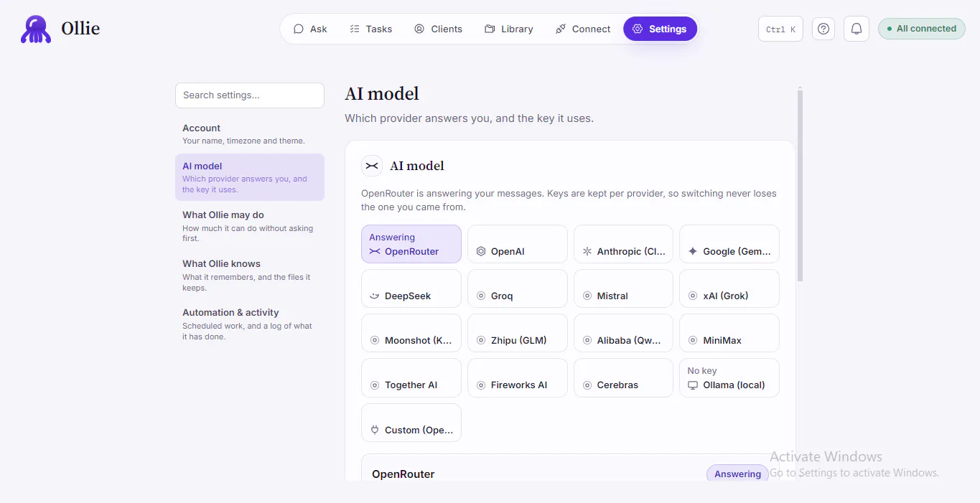This screenshot has width=980, height=503.
Task: Click the DeepSeek whale icon
Action: point(375,296)
